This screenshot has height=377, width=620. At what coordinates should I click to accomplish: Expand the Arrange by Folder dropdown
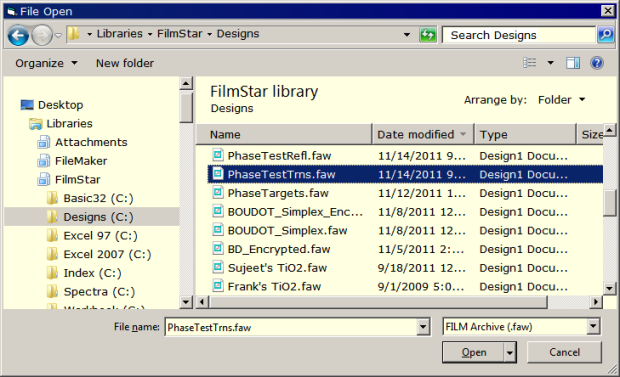561,100
